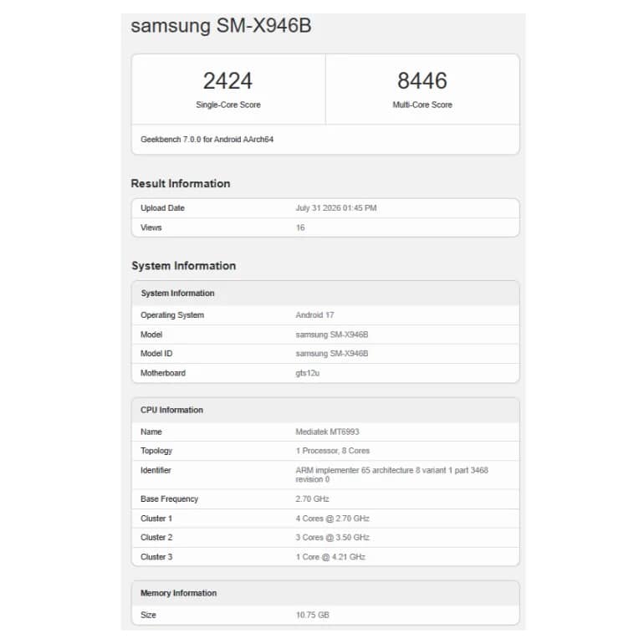Viewport: 644px width, 644px height.
Task: Click the Cluster 2 label
Action: [156, 537]
